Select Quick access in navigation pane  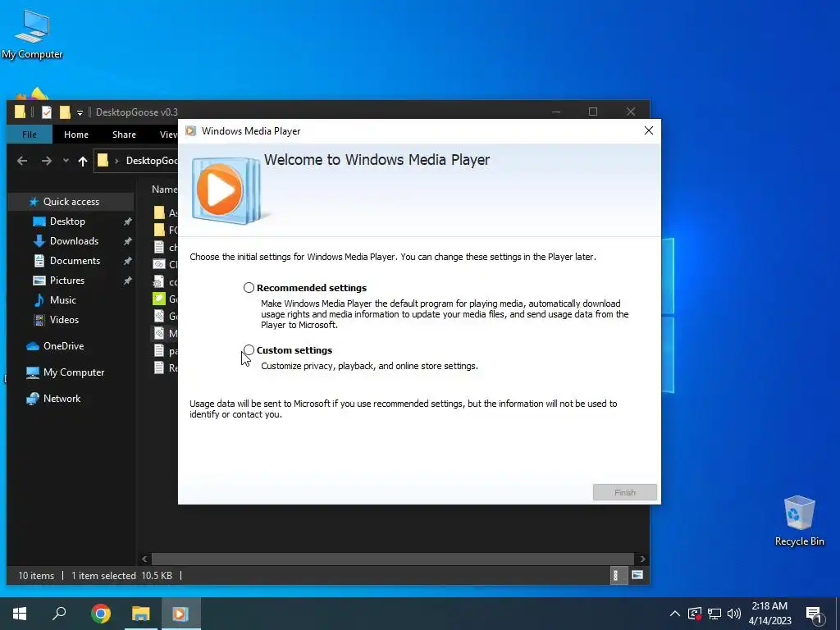[x=71, y=202]
